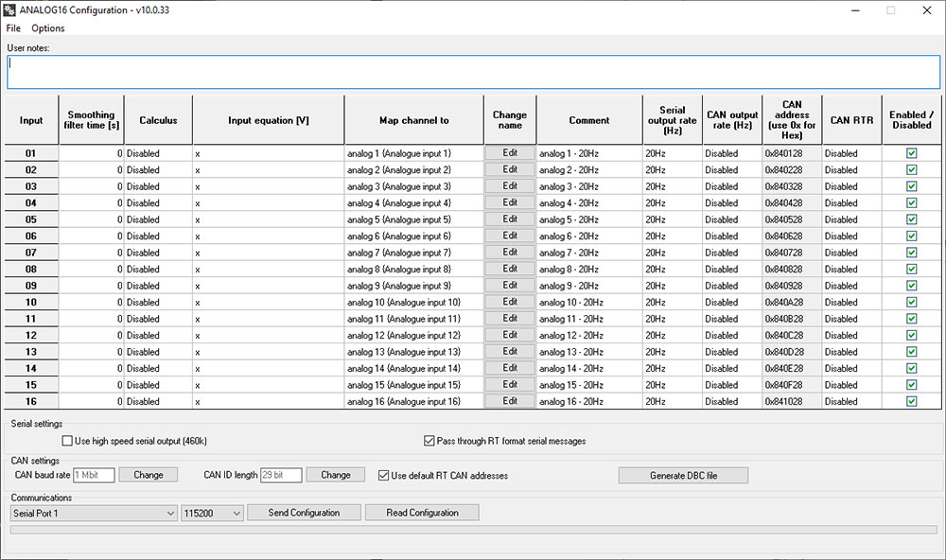
Task: Toggle the Enabled checkbox for input 16
Action: (911, 401)
